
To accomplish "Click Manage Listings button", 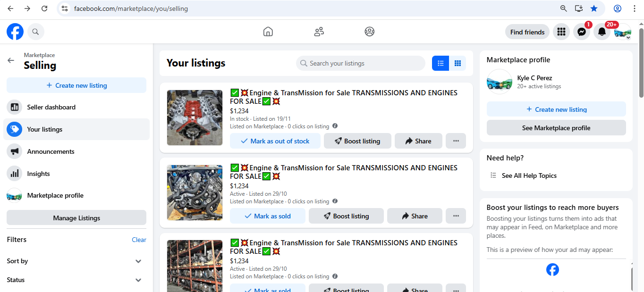I will coord(76,218).
